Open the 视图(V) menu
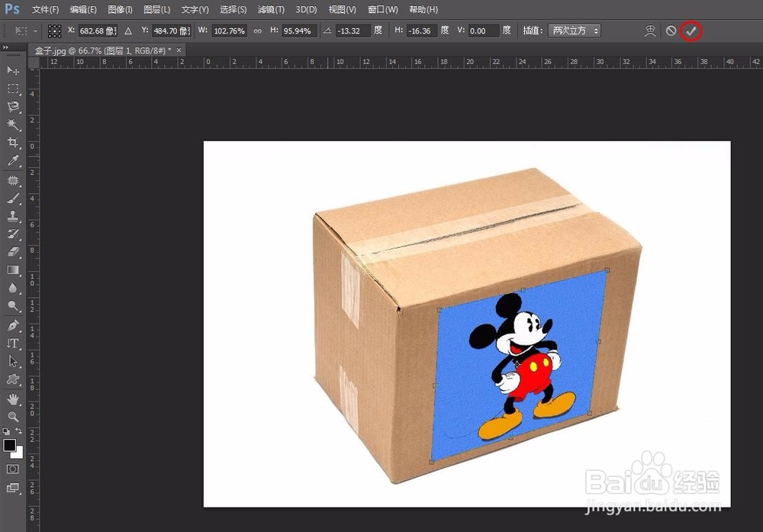763x532 pixels. point(342,9)
